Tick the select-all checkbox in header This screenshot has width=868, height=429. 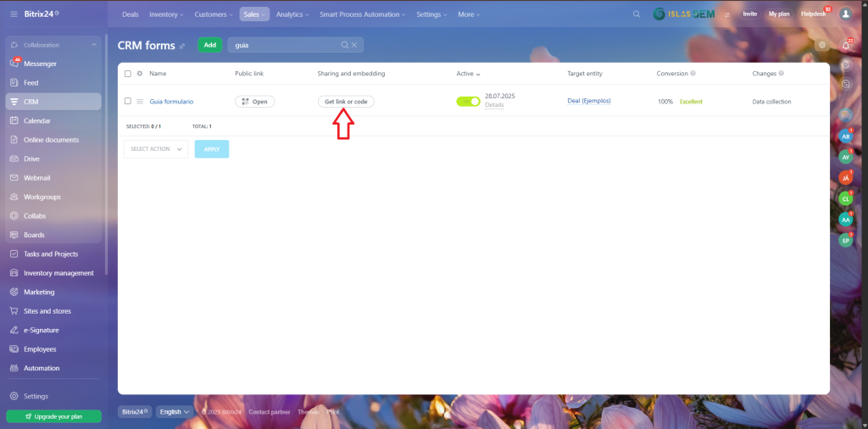point(128,74)
